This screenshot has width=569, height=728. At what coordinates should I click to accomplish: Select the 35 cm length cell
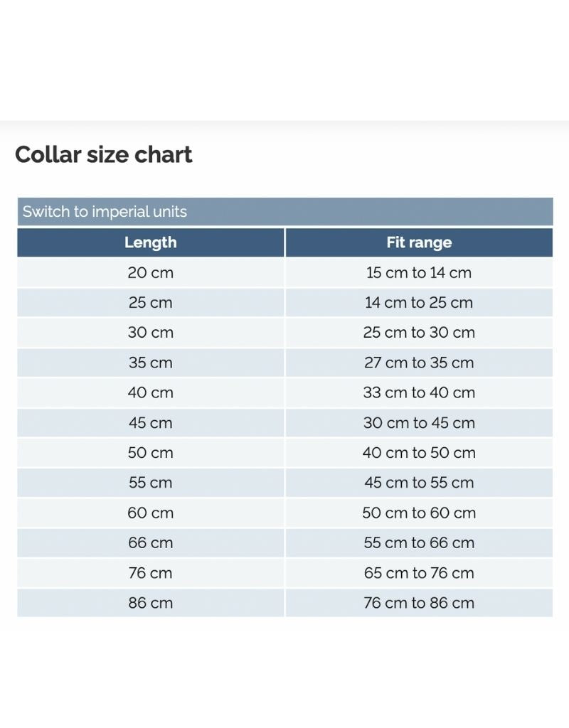tap(150, 363)
